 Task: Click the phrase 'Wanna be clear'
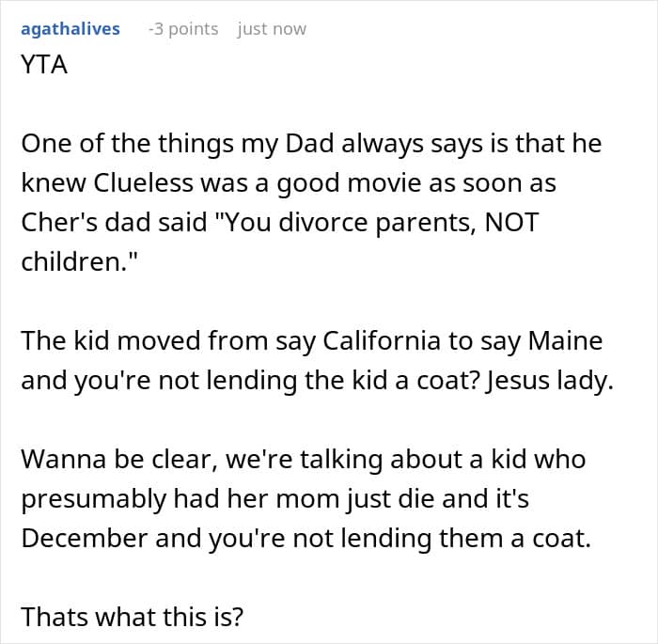click(x=119, y=460)
